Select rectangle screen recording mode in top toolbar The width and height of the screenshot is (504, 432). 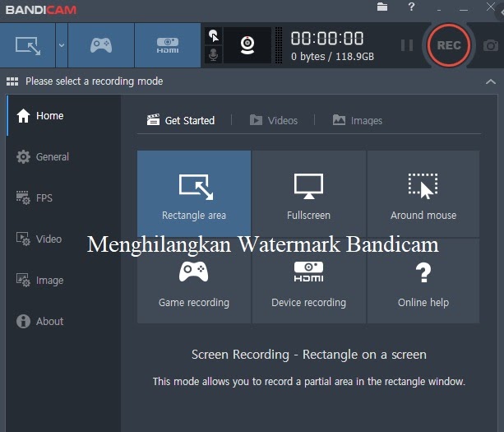[x=28, y=45]
